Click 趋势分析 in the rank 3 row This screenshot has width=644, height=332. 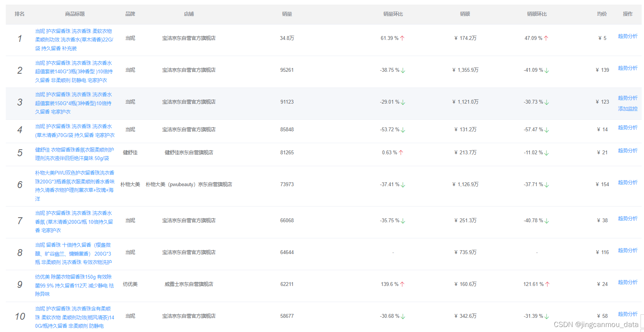pos(627,98)
